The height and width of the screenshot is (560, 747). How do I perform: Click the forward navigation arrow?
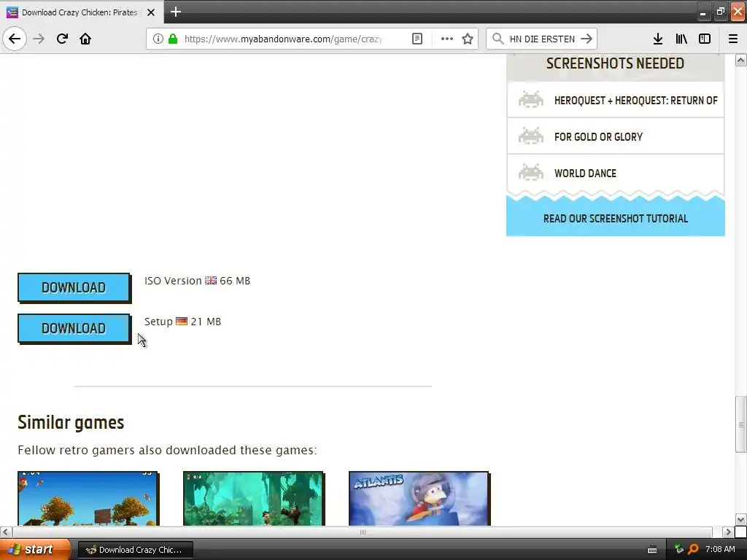click(x=39, y=39)
